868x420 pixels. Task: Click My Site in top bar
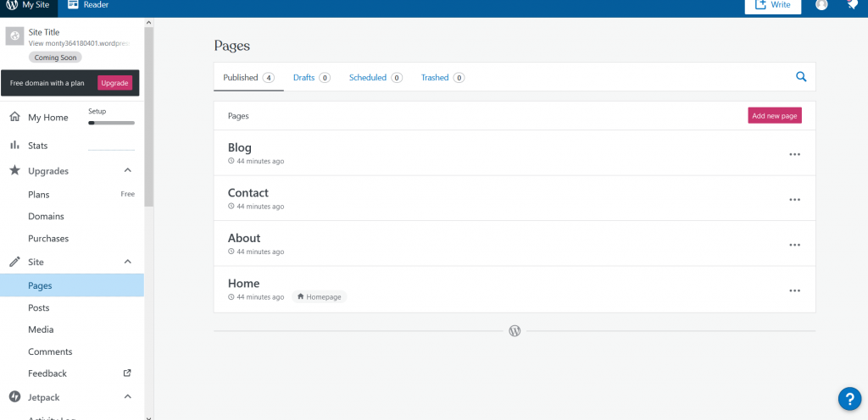[28, 5]
